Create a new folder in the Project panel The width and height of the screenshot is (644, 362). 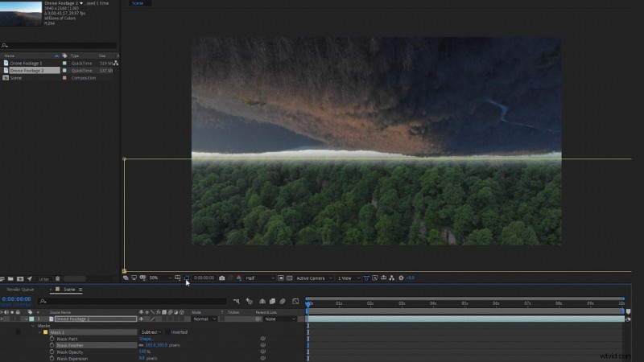coord(10,278)
